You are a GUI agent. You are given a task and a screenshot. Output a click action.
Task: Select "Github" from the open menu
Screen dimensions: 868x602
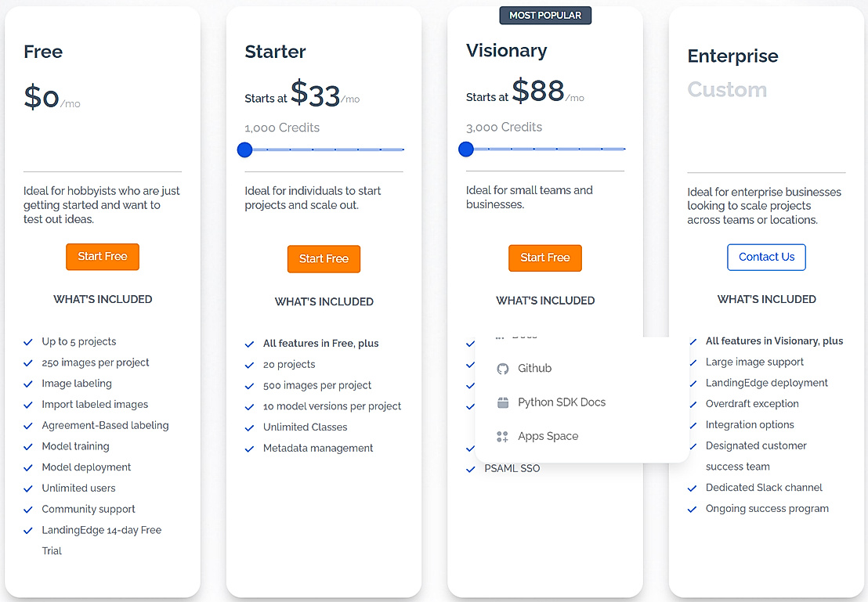pyautogui.click(x=534, y=368)
